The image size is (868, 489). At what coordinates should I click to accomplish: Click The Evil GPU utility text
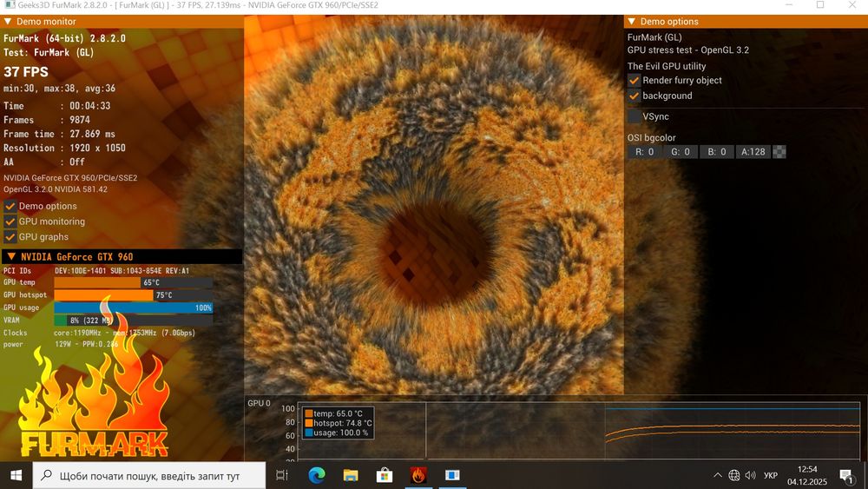[667, 66]
